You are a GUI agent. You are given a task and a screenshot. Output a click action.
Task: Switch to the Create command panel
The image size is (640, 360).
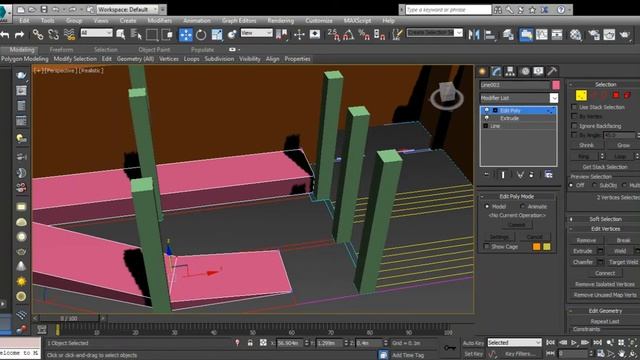tap(482, 71)
